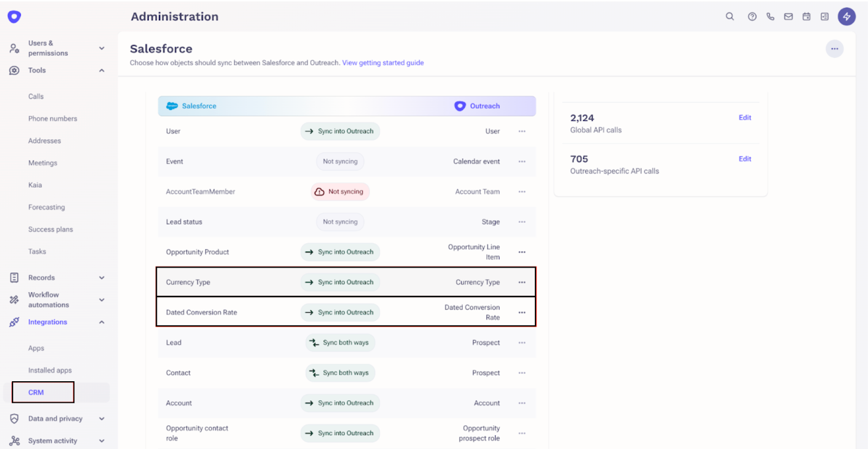
Task: Open the more options for the Contact row
Action: click(x=522, y=373)
